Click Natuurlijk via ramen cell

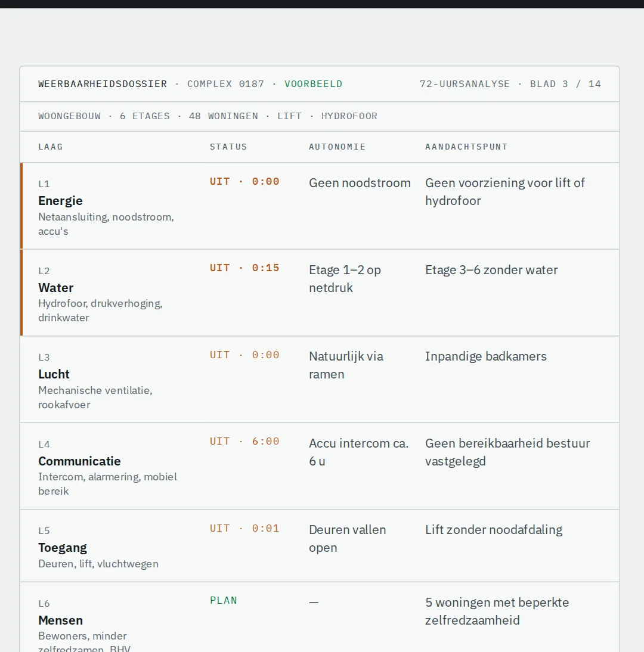click(346, 365)
